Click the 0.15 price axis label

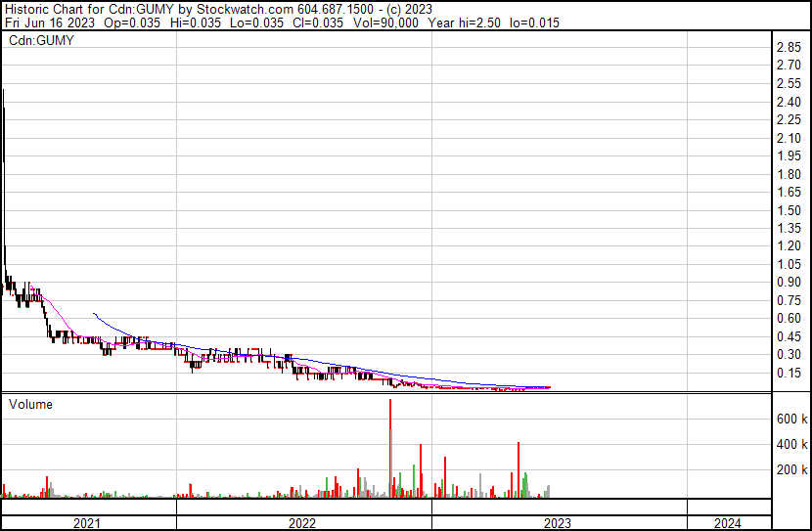(789, 373)
